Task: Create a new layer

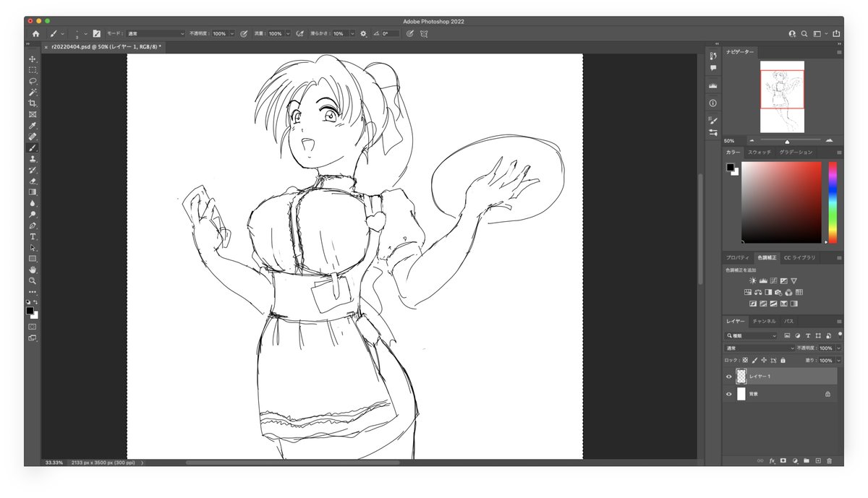Action: click(x=818, y=460)
